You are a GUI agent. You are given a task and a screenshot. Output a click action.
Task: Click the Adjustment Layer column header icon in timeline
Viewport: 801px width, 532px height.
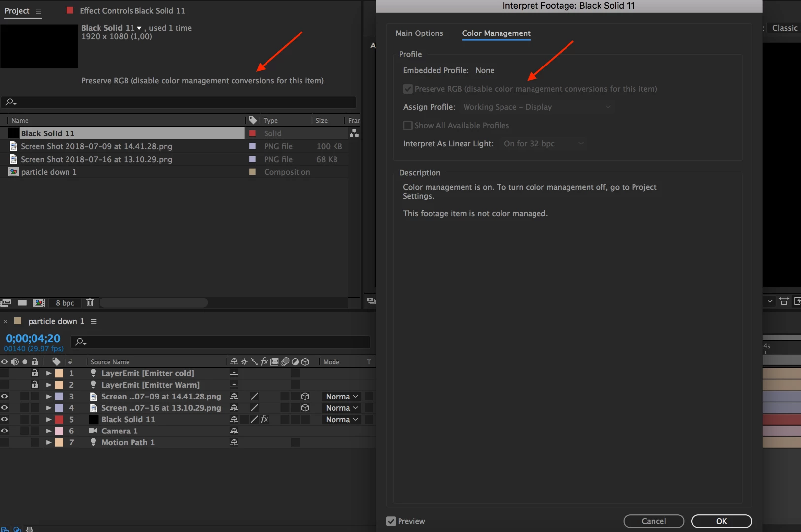pyautogui.click(x=295, y=362)
